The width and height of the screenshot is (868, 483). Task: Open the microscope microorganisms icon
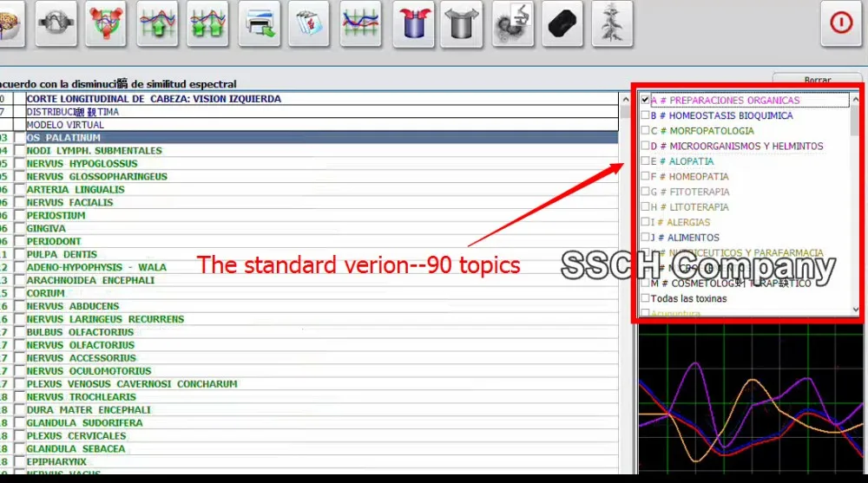(x=513, y=23)
